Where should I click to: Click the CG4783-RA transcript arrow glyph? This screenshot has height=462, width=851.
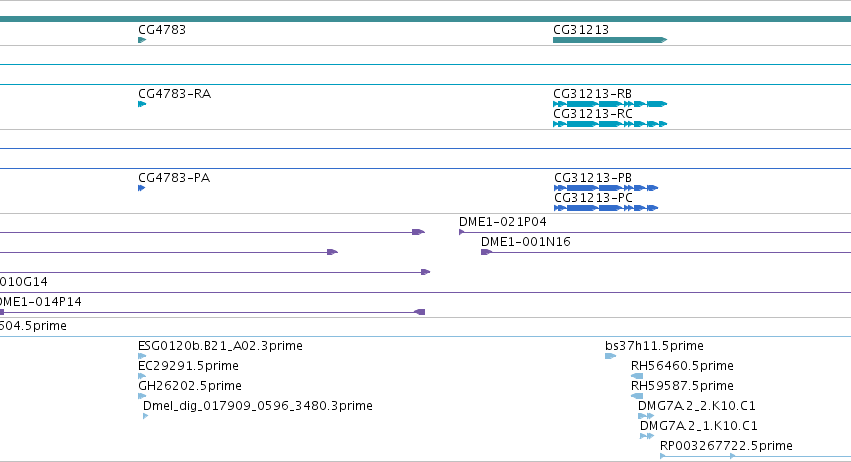(x=142, y=104)
